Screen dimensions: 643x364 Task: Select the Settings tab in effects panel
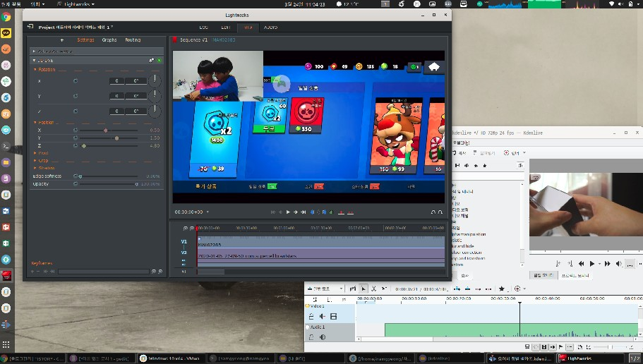[x=85, y=40]
